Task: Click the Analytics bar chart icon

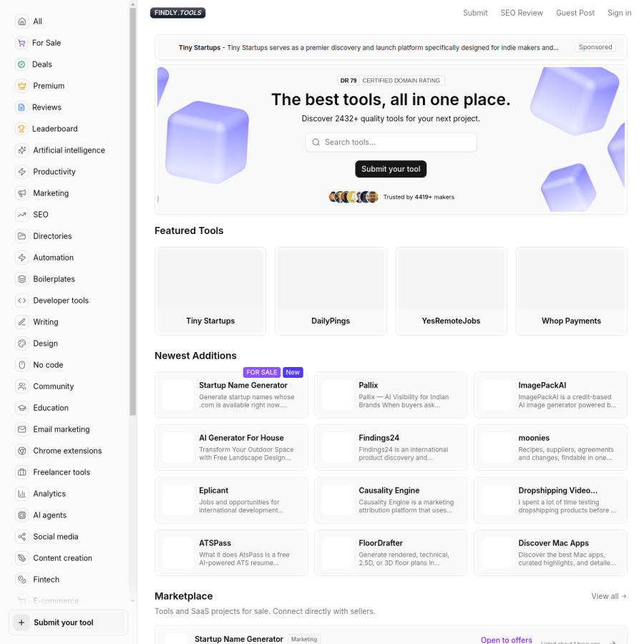Action: [22, 494]
